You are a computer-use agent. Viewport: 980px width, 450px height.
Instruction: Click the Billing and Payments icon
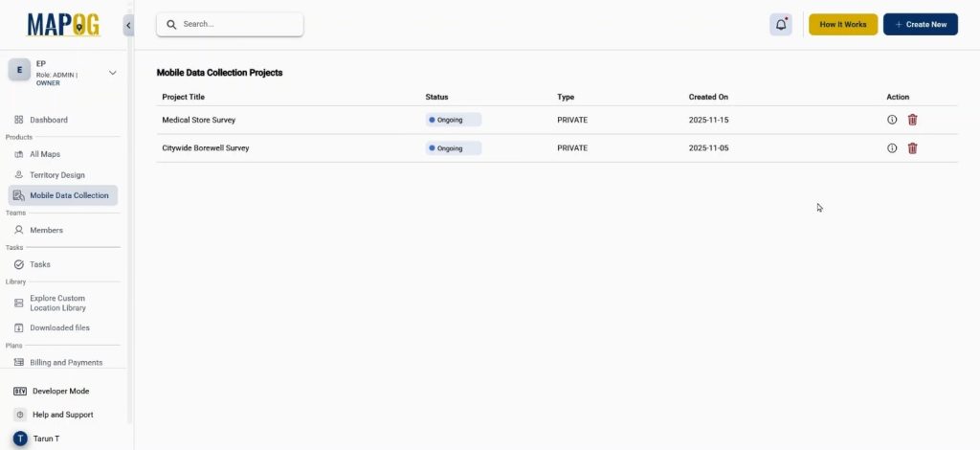click(x=19, y=363)
